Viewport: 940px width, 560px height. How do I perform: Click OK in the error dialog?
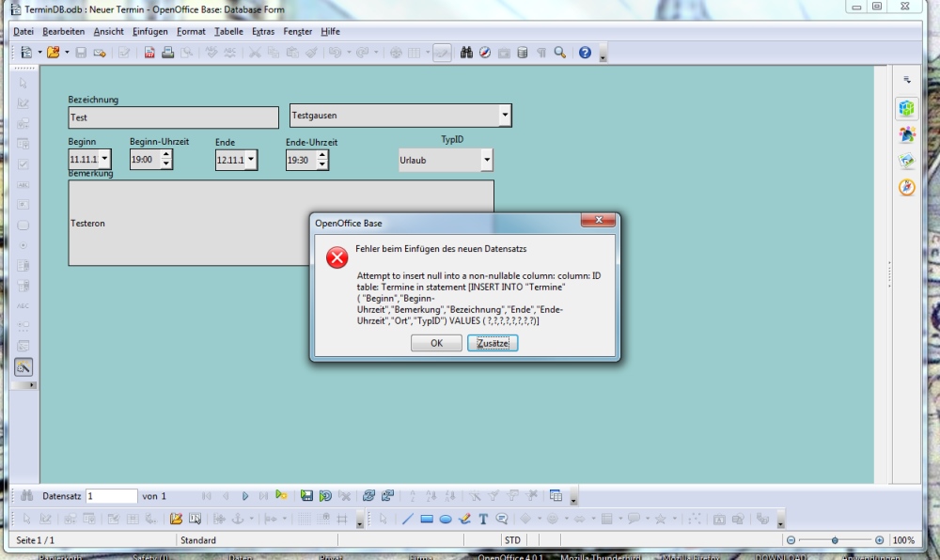point(436,343)
